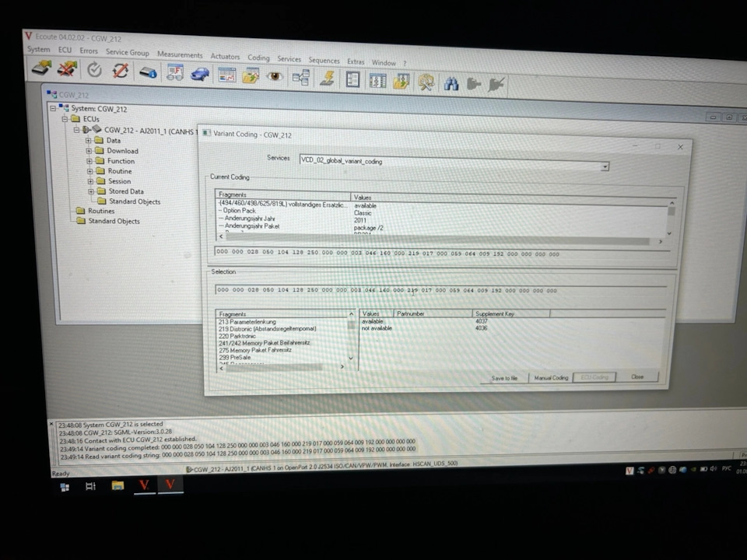Screen dimensions: 747x560
Task: Click the list document toolbar icon
Action: (352, 79)
